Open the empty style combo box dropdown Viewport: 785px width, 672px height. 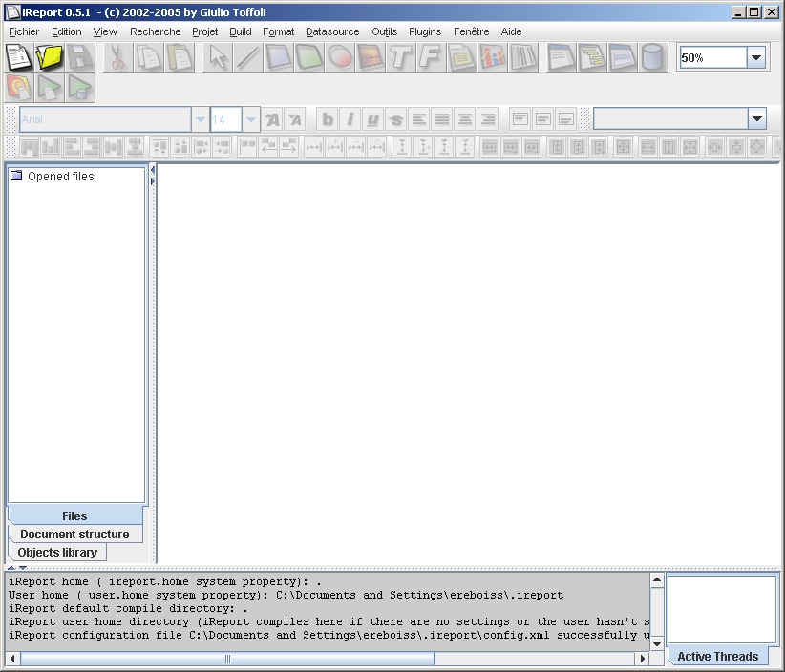[757, 119]
